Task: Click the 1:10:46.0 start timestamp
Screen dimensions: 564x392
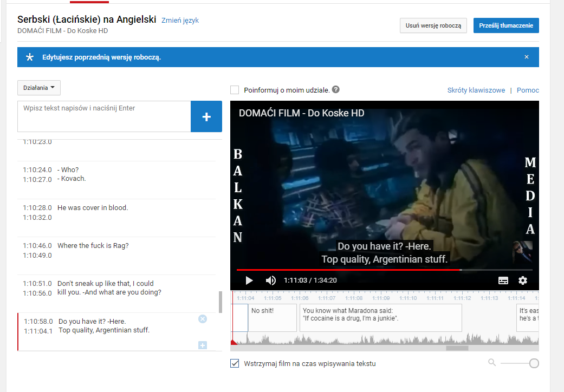Action: 37,245
